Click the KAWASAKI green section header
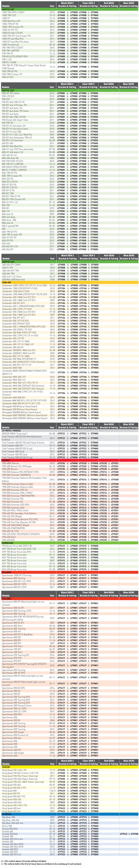139x868 pixels. pyautogui.click(x=69, y=543)
